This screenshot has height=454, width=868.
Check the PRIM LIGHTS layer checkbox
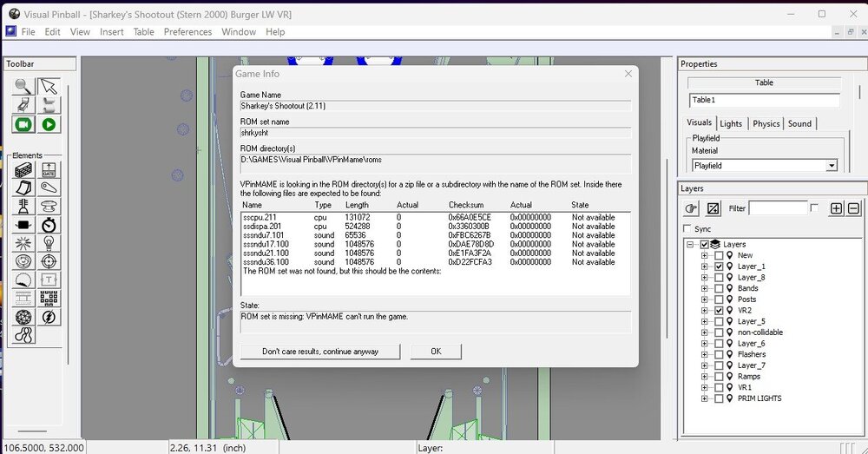tap(719, 398)
